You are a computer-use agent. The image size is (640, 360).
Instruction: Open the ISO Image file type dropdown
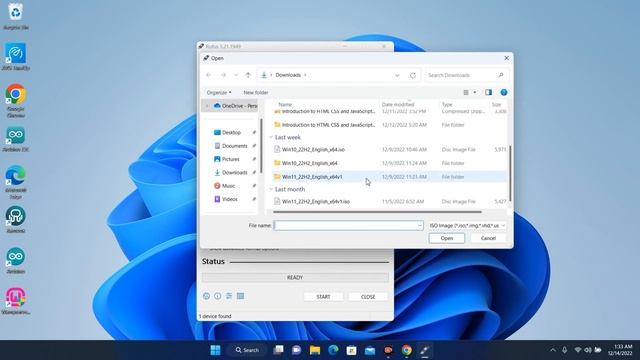tap(467, 225)
